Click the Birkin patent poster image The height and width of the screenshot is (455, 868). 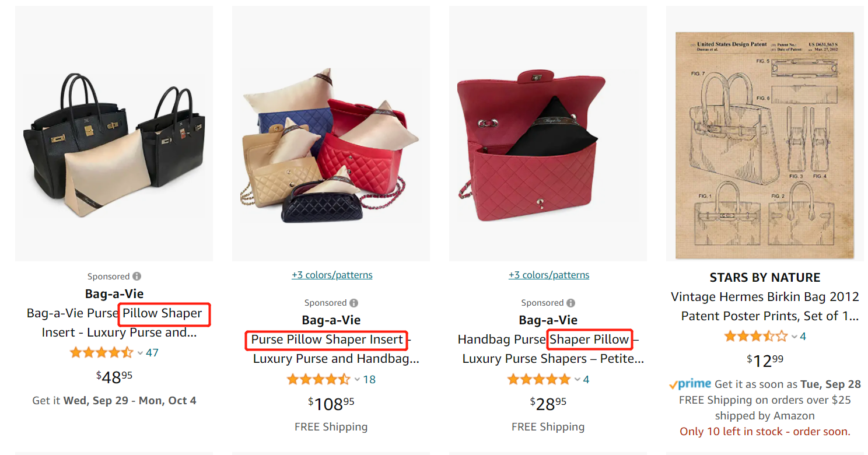click(x=765, y=145)
